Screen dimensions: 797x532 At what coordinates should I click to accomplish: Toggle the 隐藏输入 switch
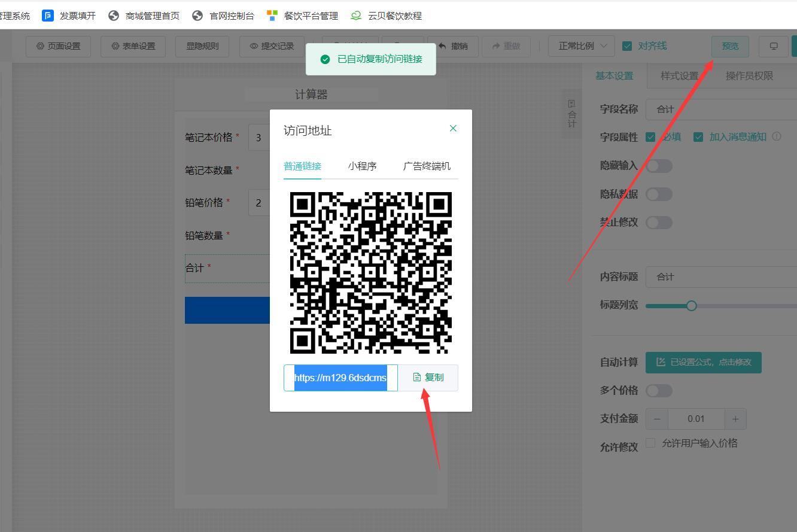click(659, 166)
